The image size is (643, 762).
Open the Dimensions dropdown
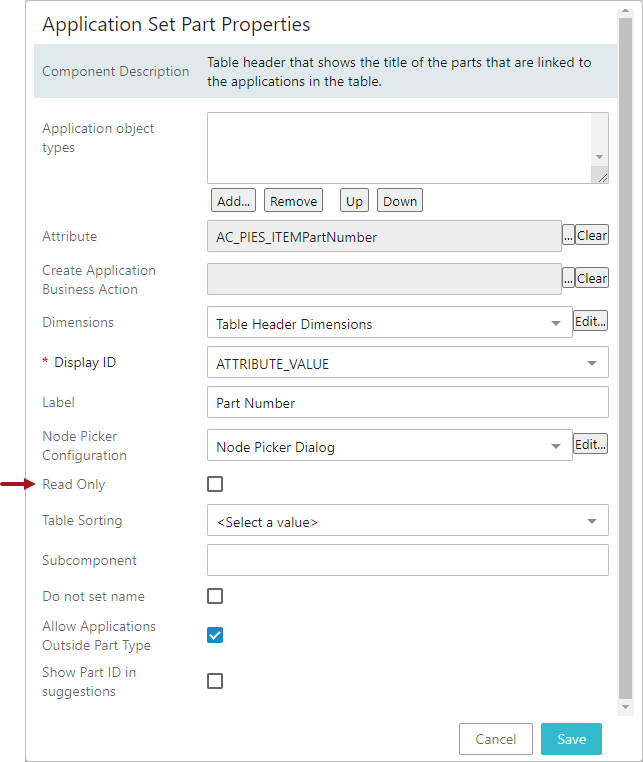click(x=389, y=322)
